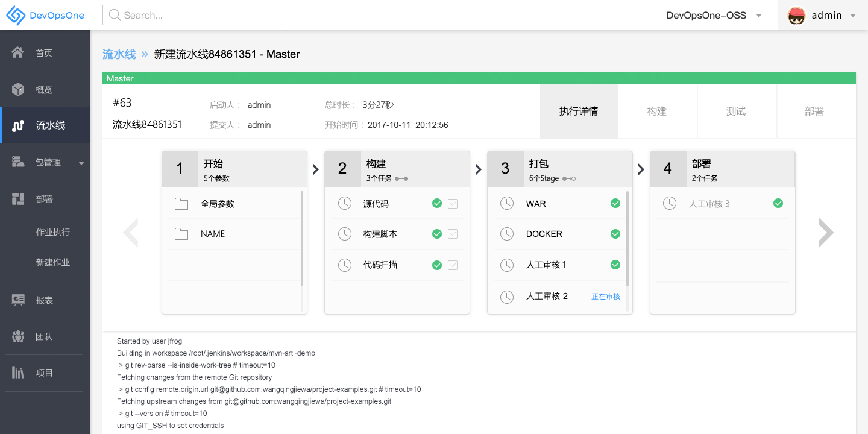Click the 项目 books icon in sidebar

pyautogui.click(x=18, y=373)
